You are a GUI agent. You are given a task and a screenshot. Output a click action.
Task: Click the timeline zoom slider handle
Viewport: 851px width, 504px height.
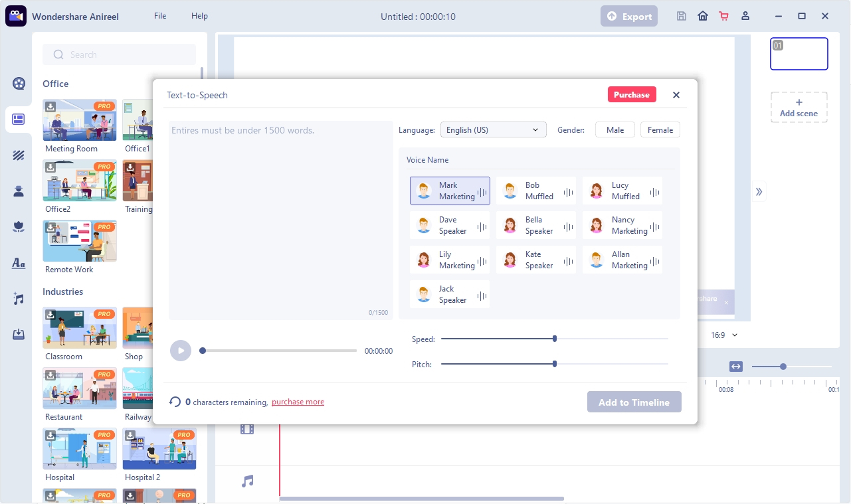pos(783,367)
